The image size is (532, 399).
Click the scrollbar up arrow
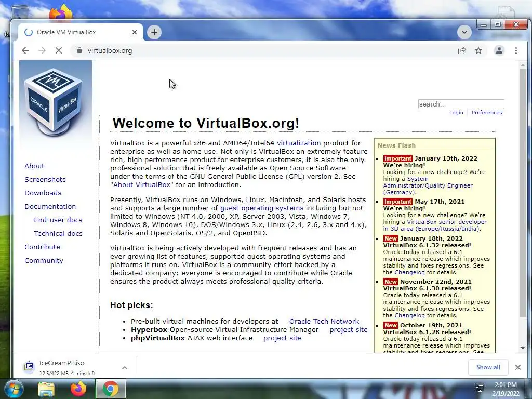click(523, 65)
